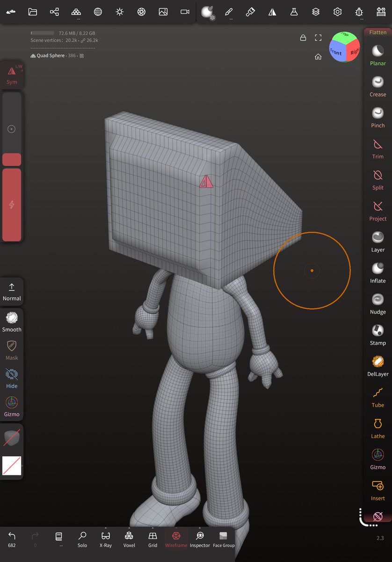Open the Scene hierarchy menu
The width and height of the screenshot is (392, 562).
click(54, 12)
